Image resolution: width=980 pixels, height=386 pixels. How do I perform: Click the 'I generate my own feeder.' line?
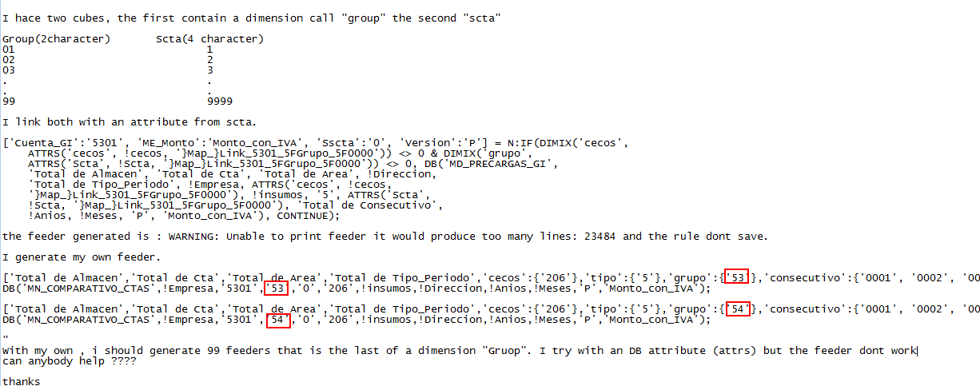[x=82, y=257]
